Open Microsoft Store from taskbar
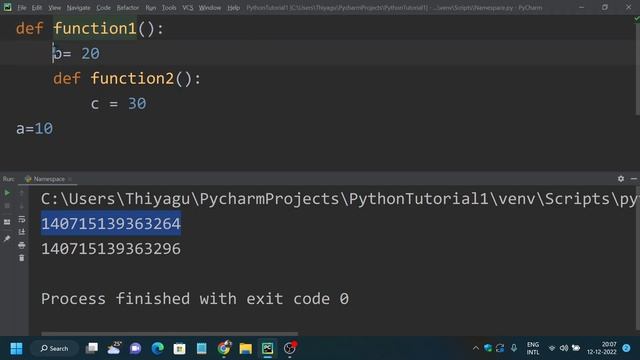 (180, 349)
